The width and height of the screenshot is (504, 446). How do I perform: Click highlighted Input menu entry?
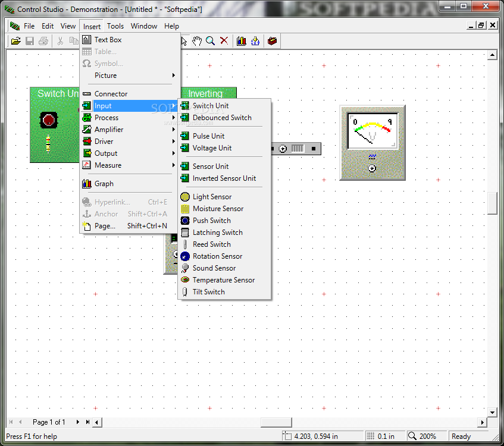pyautogui.click(x=130, y=106)
